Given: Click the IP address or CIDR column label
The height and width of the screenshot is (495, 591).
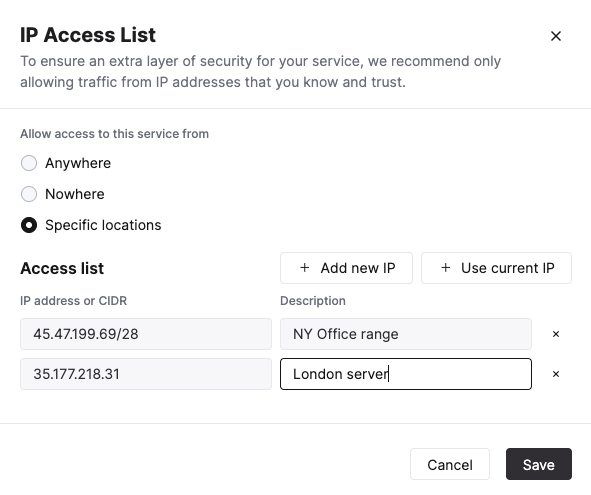Looking at the screenshot, I should click(73, 301).
